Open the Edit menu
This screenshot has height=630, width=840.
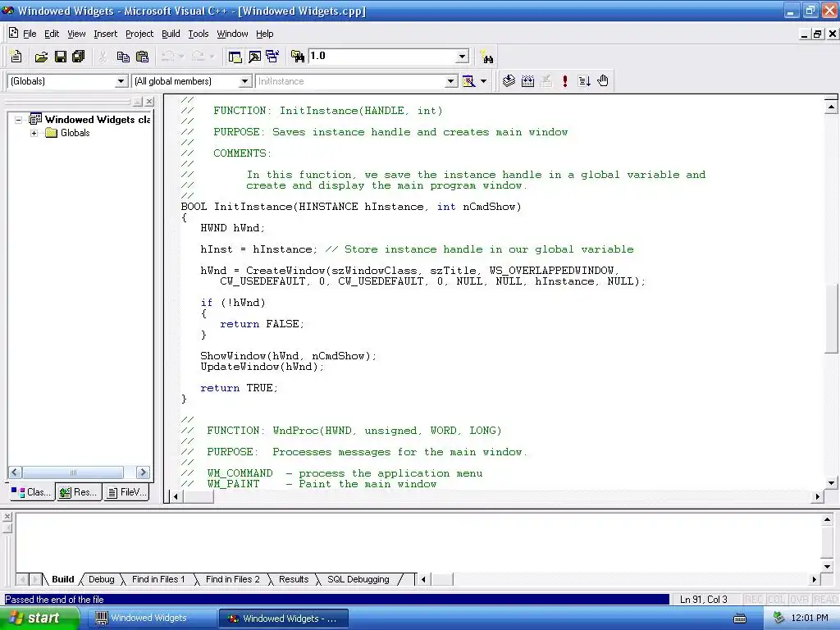coord(52,34)
